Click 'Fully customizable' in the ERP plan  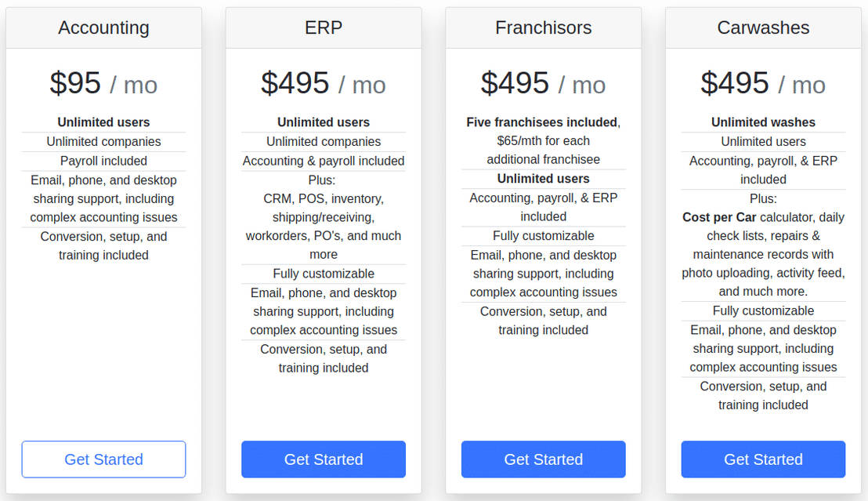(x=323, y=274)
